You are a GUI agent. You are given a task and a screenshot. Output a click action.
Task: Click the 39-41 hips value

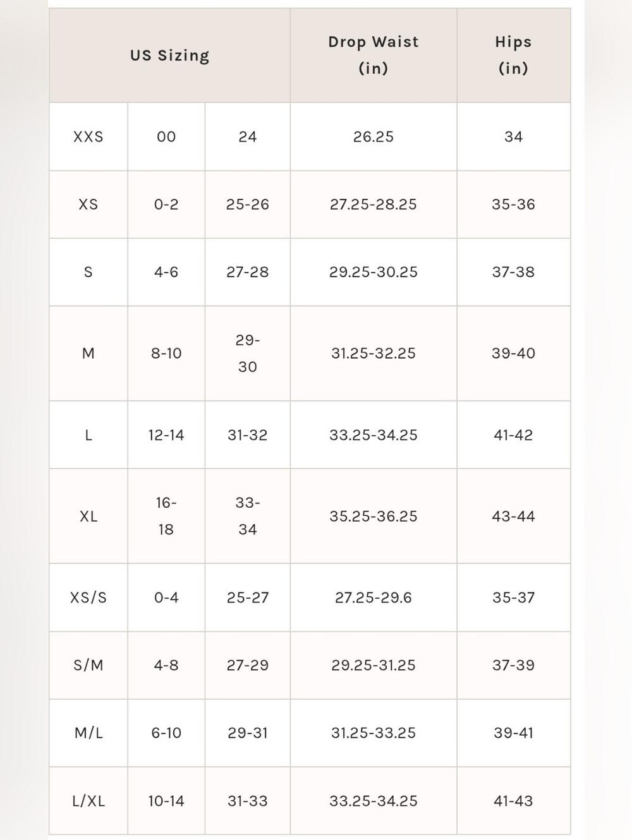click(513, 733)
